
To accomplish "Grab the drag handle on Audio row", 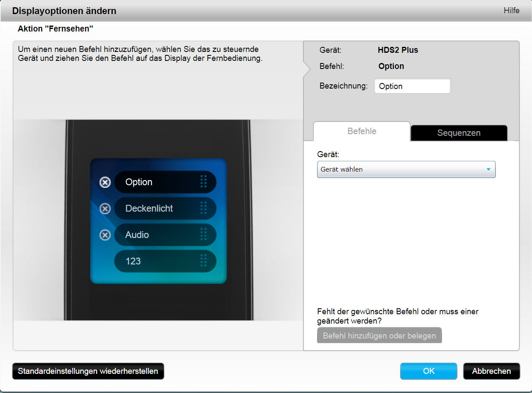I will 203,235.
